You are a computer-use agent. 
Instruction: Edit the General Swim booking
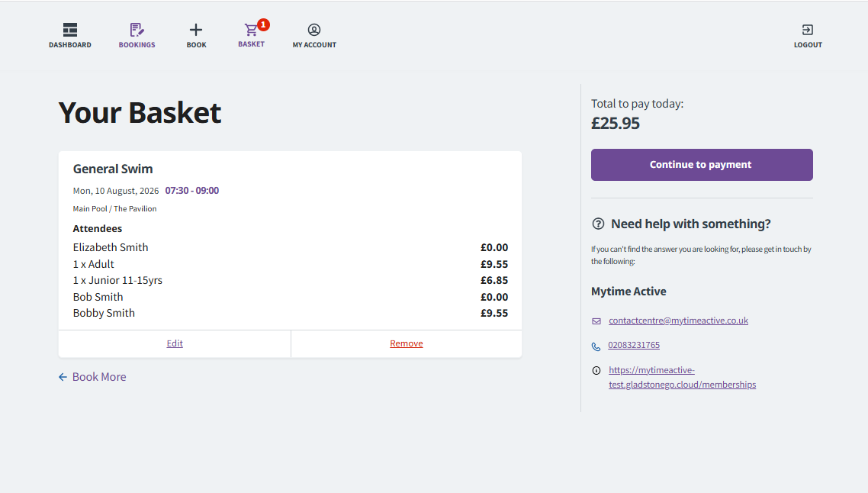click(175, 343)
